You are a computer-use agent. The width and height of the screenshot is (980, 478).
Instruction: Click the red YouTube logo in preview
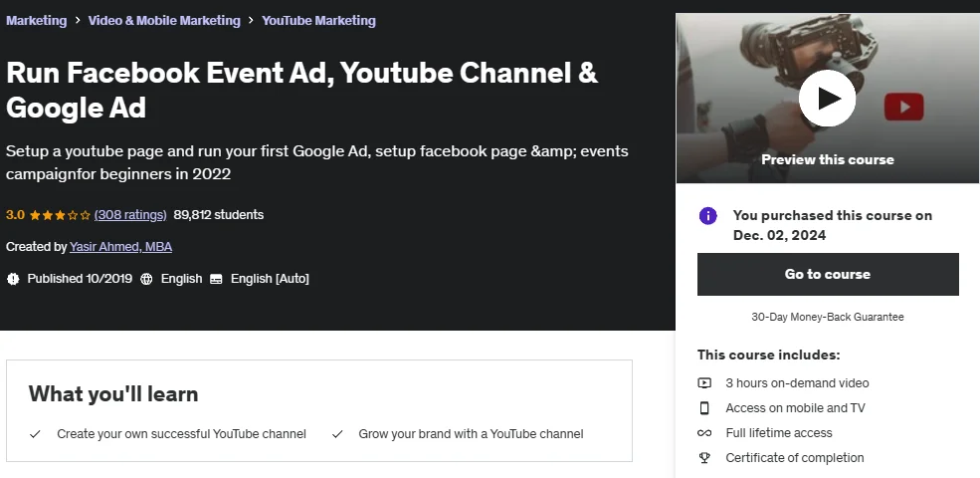point(903,107)
